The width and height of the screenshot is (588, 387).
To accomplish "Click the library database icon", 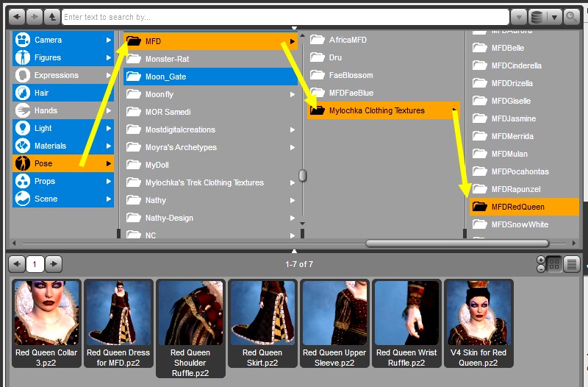I will pyautogui.click(x=537, y=17).
